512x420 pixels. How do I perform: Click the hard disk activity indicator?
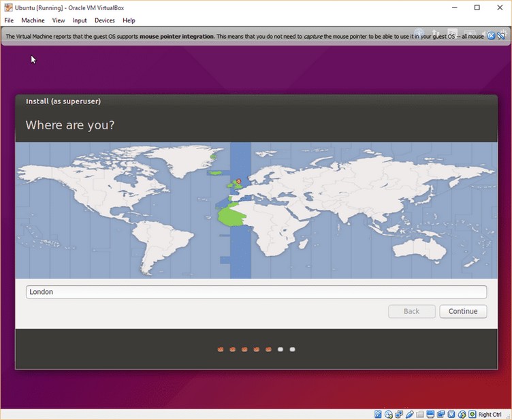click(x=378, y=415)
